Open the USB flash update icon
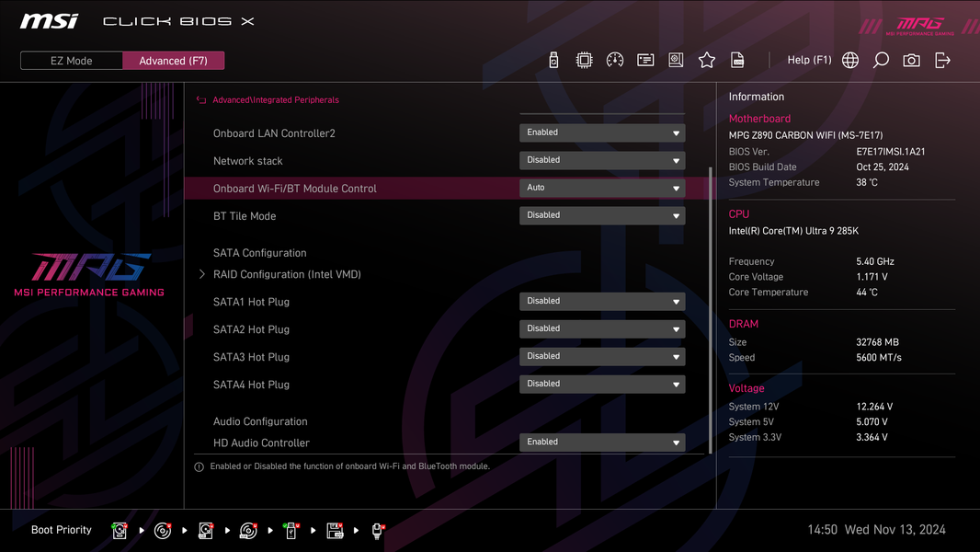The image size is (980, 552). [x=553, y=60]
